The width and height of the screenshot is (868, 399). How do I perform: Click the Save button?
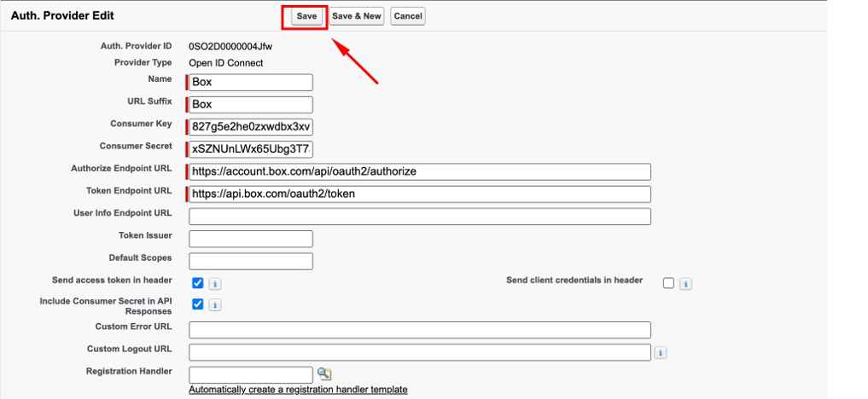(x=306, y=16)
